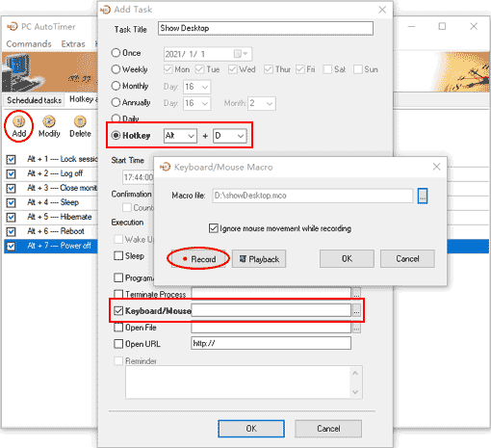Maximize the PC AutoTimer window
Viewport: 491px width, 448px height.
442,26
